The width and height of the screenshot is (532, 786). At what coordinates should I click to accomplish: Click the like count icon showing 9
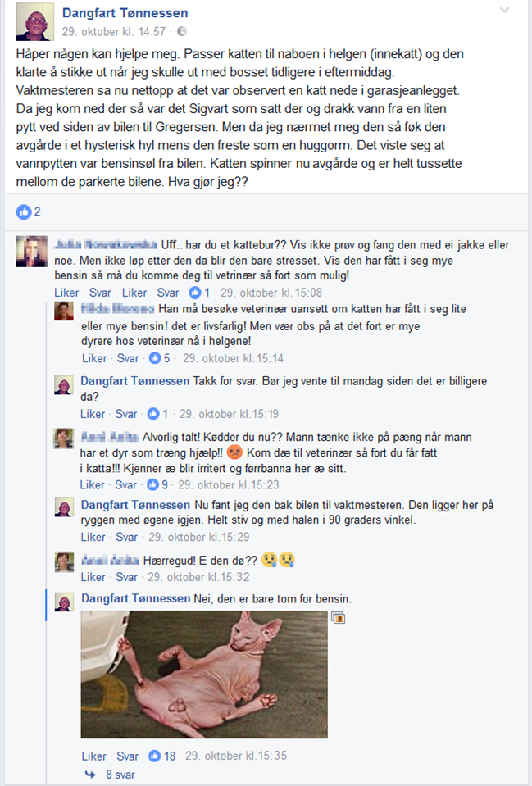[153, 484]
